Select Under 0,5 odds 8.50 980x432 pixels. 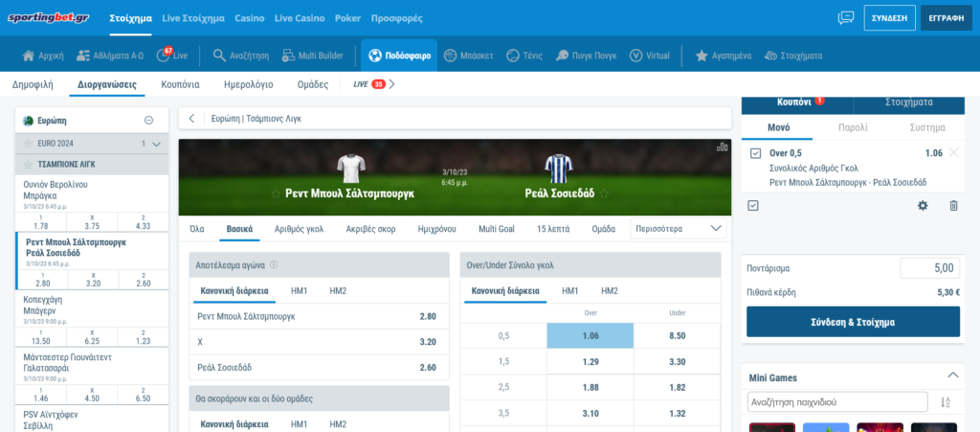click(x=678, y=335)
